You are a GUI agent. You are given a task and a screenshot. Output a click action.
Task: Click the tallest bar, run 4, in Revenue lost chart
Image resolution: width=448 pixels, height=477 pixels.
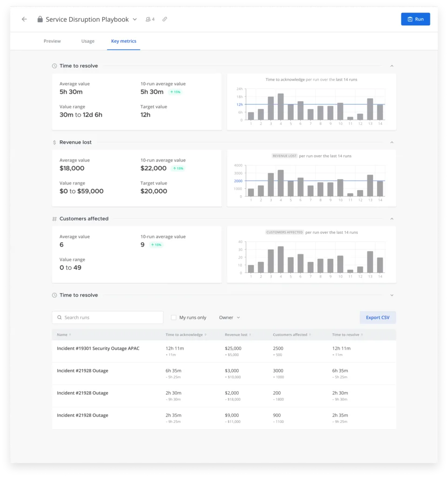tap(281, 183)
